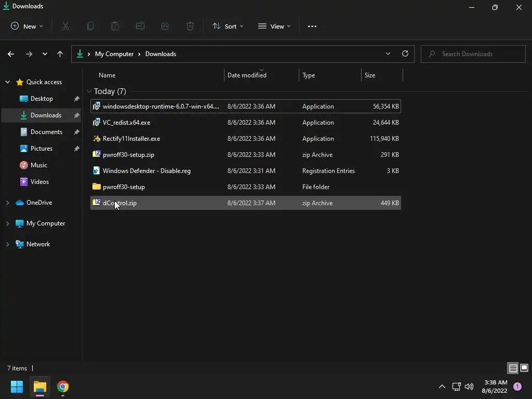The image size is (532, 399).
Task: Open recent locations dropdown arrow
Action: click(x=45, y=54)
